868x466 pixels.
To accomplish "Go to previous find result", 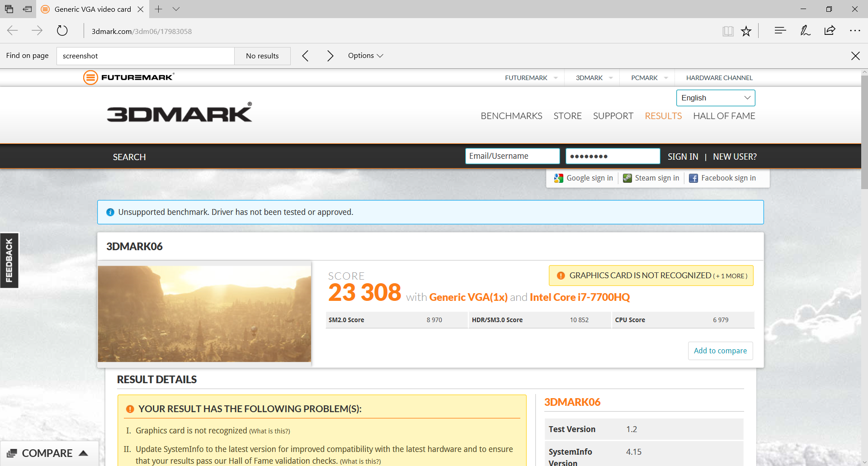I will tap(306, 56).
